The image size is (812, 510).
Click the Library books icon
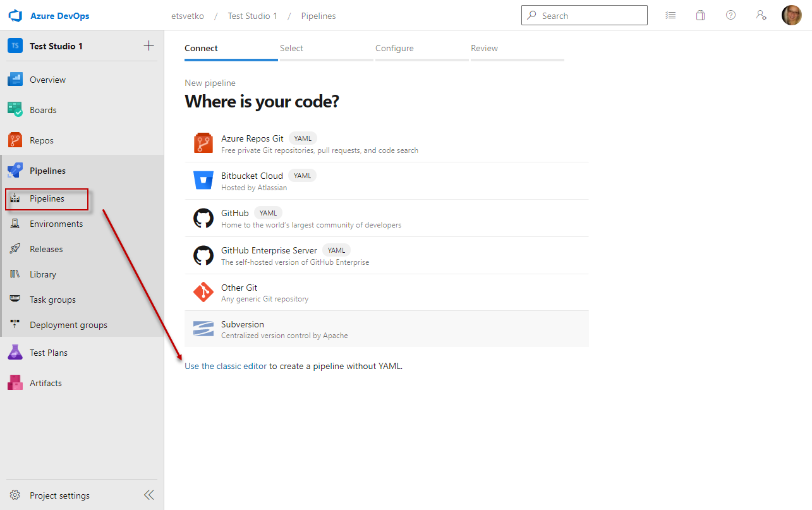(15, 274)
